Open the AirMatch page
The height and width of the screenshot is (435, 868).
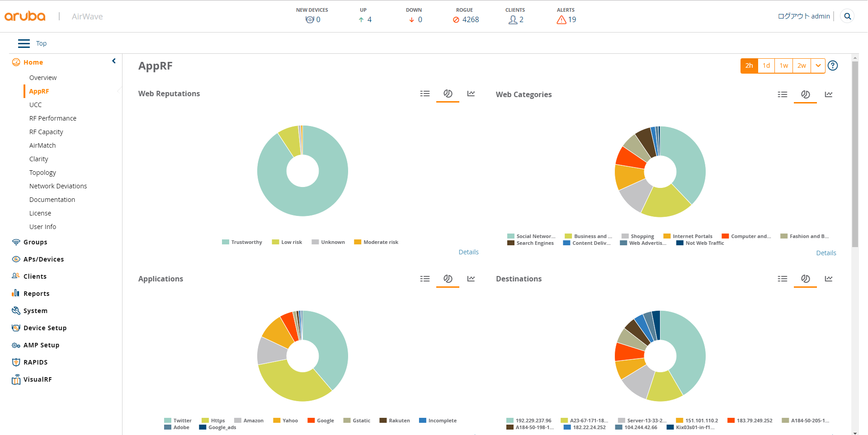click(x=42, y=145)
